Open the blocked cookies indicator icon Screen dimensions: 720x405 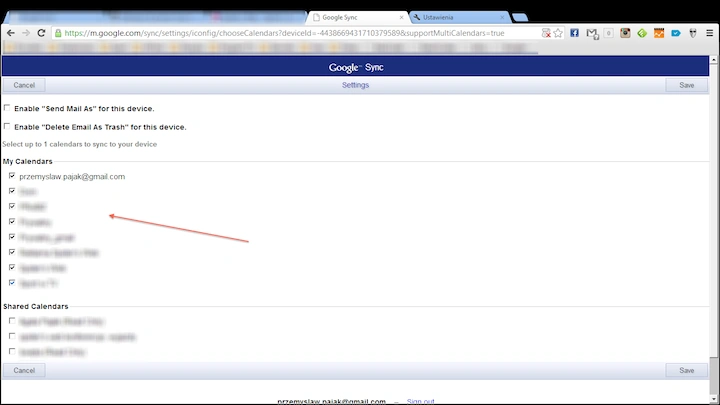pos(546,33)
